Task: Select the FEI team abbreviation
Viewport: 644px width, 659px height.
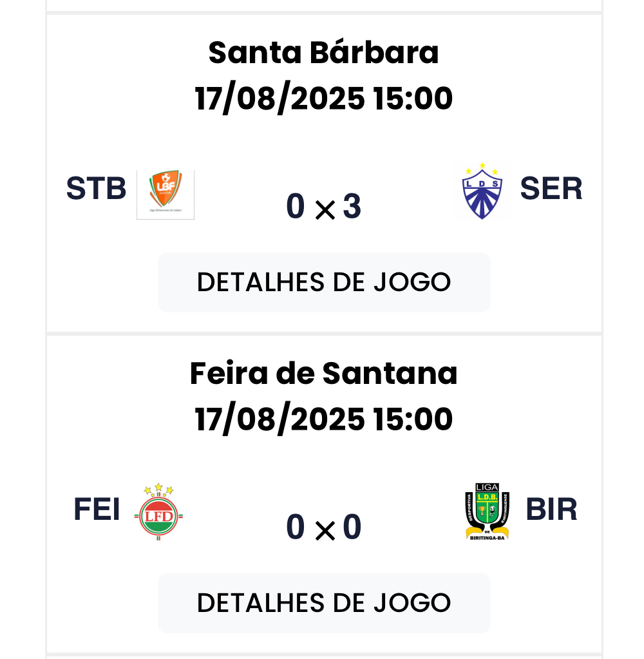Action: (x=97, y=510)
